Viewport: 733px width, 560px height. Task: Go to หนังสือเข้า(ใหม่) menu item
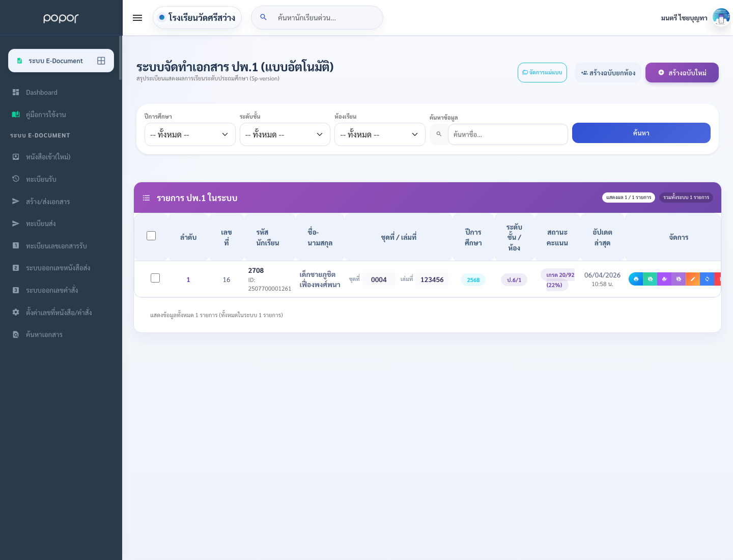pyautogui.click(x=48, y=157)
